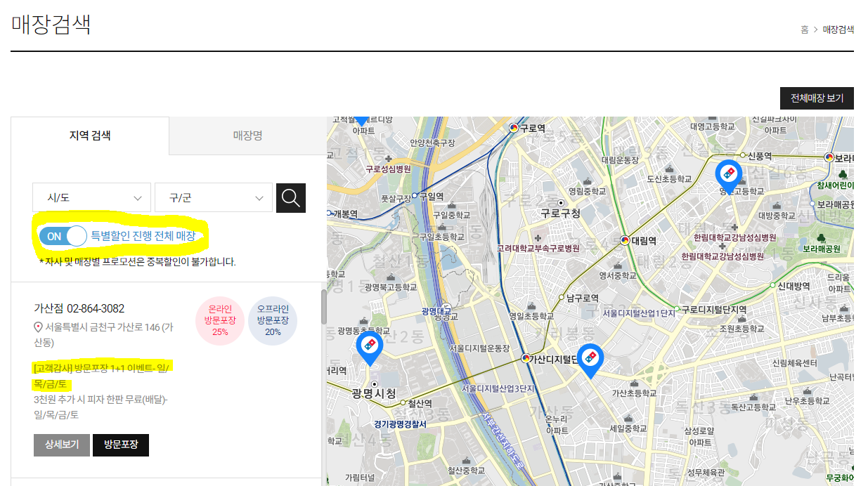Click 대림역 station marker on map
Screen dimensions: 868x486
pyautogui.click(x=625, y=240)
